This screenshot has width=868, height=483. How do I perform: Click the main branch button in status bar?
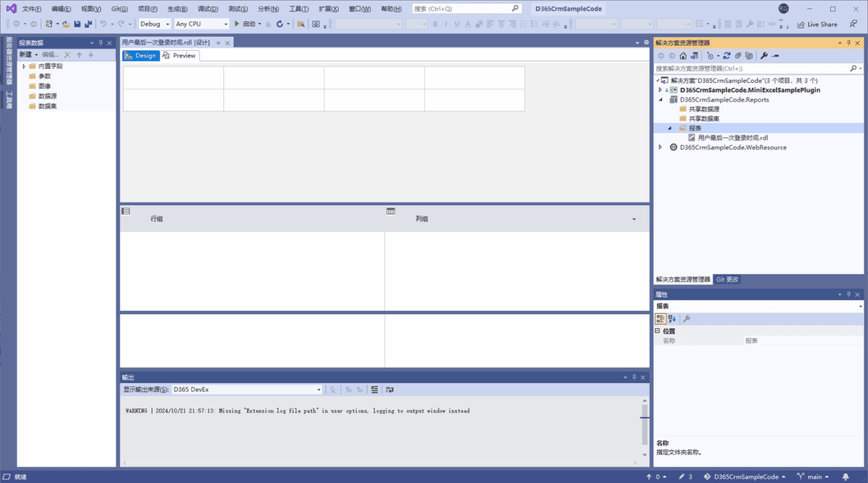[813, 477]
